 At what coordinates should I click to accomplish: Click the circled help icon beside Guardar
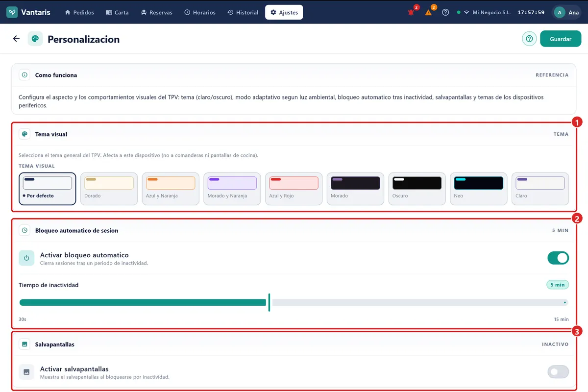click(x=529, y=39)
